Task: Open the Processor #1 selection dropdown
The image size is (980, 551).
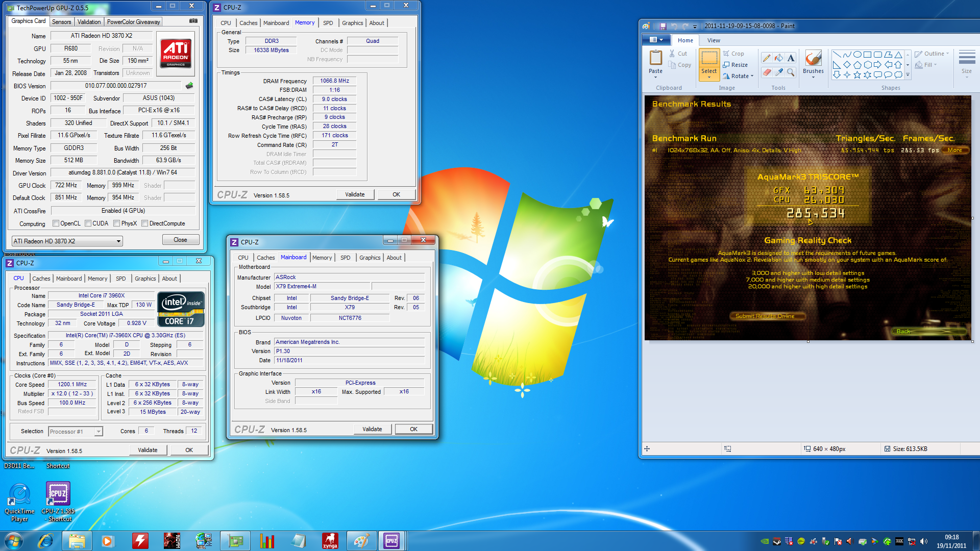Action: tap(75, 432)
